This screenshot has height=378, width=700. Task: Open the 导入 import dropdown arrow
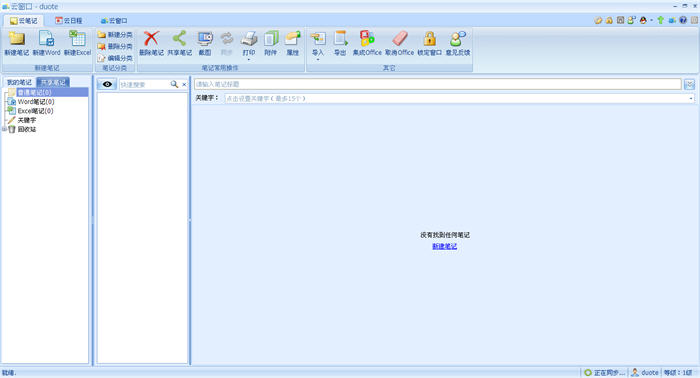tap(318, 59)
